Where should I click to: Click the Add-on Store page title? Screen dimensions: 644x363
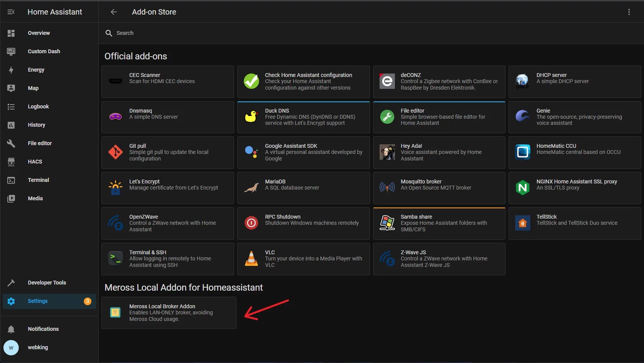click(x=154, y=12)
